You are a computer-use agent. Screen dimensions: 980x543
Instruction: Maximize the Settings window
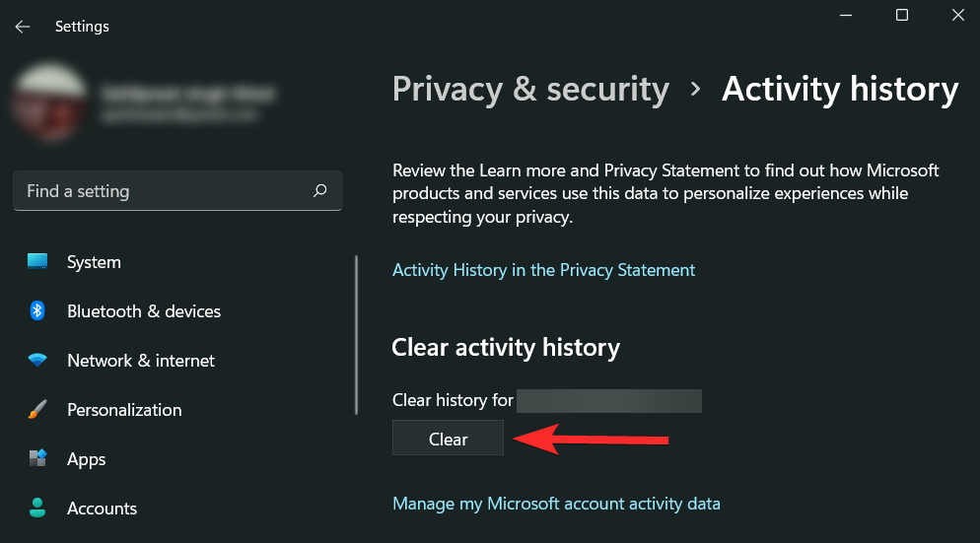click(901, 15)
